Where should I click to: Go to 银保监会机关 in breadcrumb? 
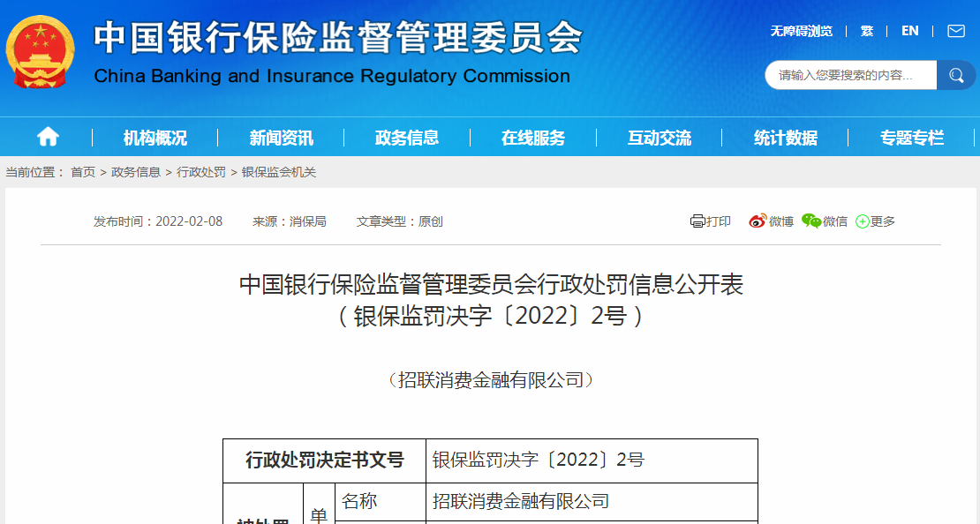coord(279,172)
